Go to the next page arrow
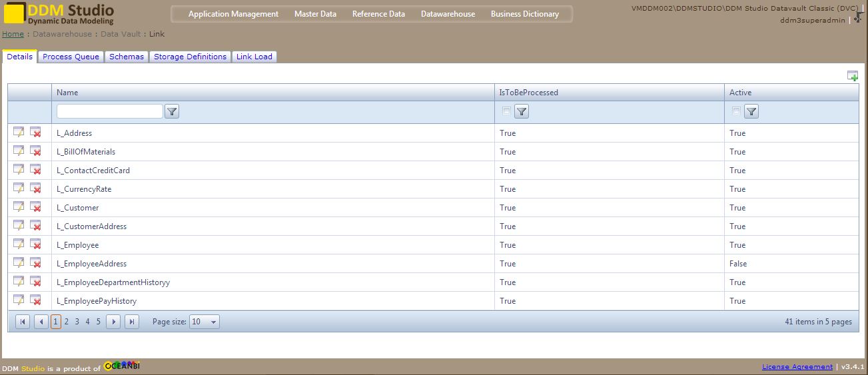 (x=113, y=322)
